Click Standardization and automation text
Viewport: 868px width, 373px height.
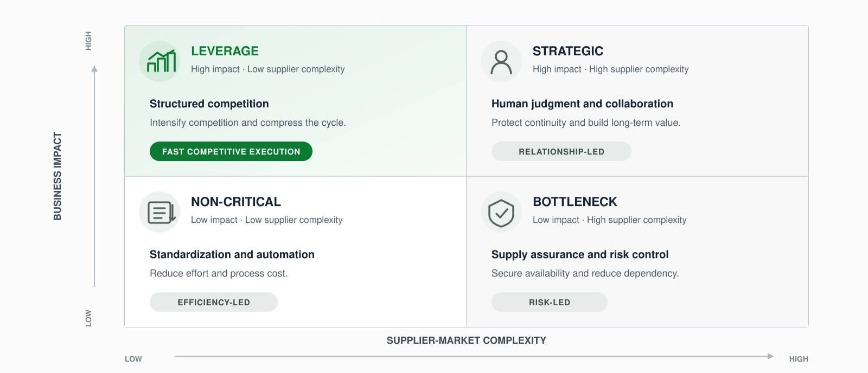point(232,254)
